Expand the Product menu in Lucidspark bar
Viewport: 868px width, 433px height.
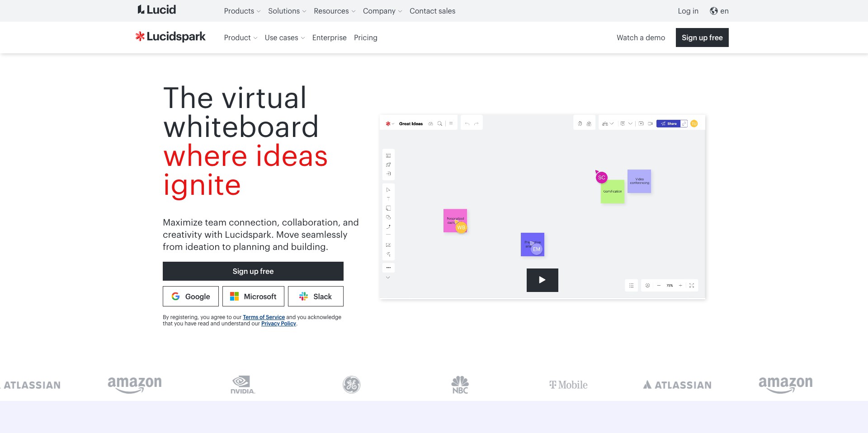click(x=241, y=38)
